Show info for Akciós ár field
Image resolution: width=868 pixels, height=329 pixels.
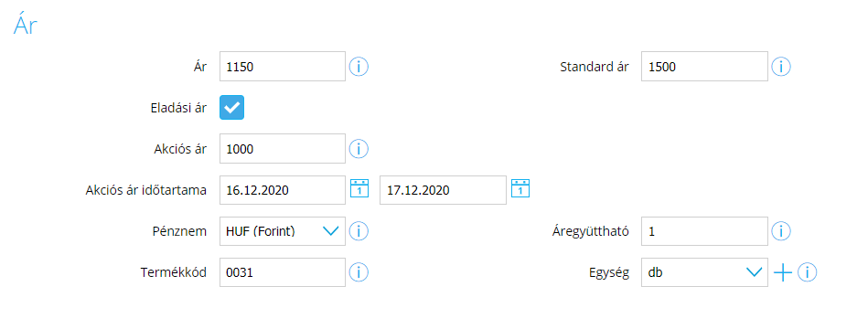(x=359, y=149)
